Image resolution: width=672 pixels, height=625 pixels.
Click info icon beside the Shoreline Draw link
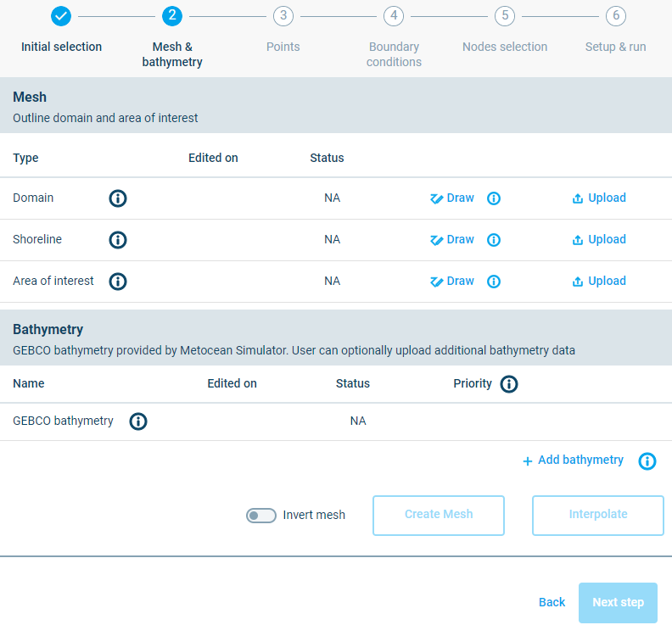[494, 240]
